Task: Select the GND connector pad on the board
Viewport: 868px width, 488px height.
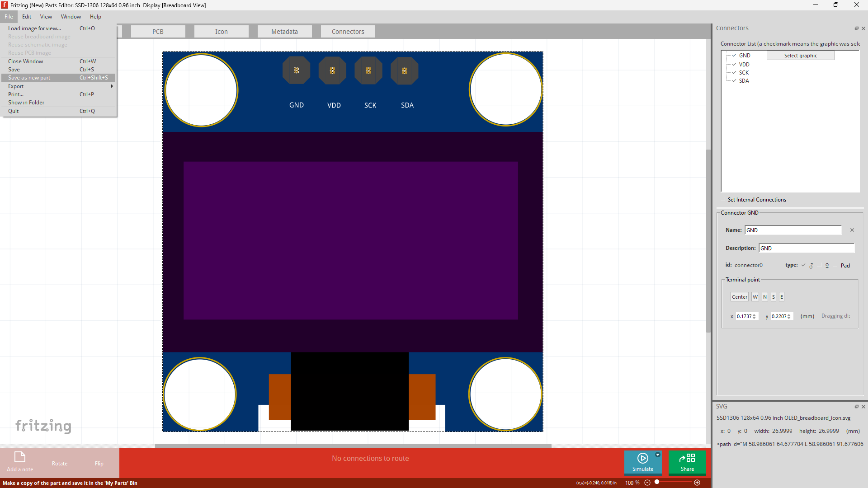Action: (x=297, y=70)
